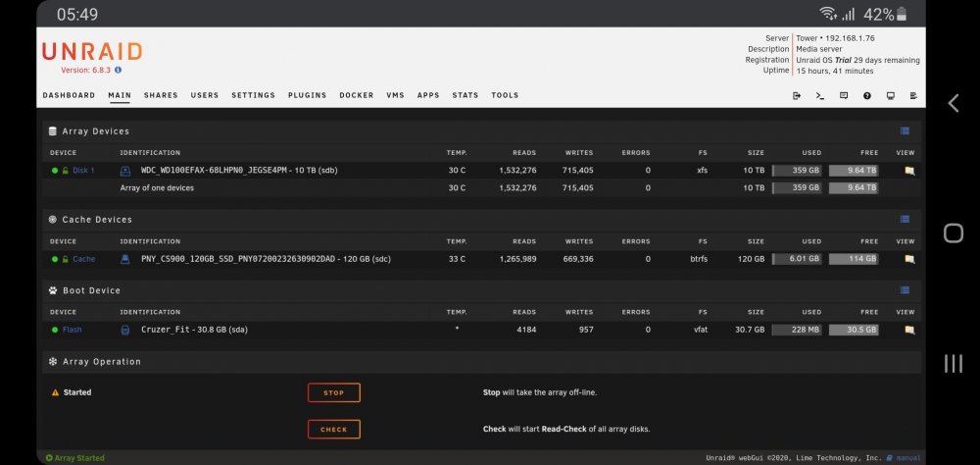Click Cache used bar 6.01 GB
Image resolution: width=980 pixels, height=465 pixels.
tap(797, 259)
